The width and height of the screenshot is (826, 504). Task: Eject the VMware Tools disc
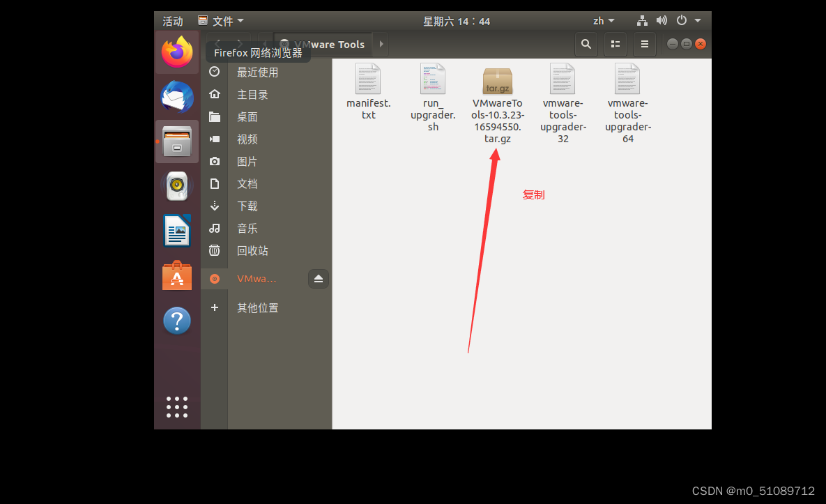318,279
